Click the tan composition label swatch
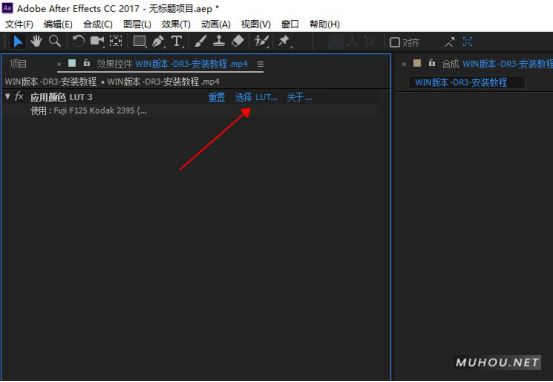 click(417, 63)
